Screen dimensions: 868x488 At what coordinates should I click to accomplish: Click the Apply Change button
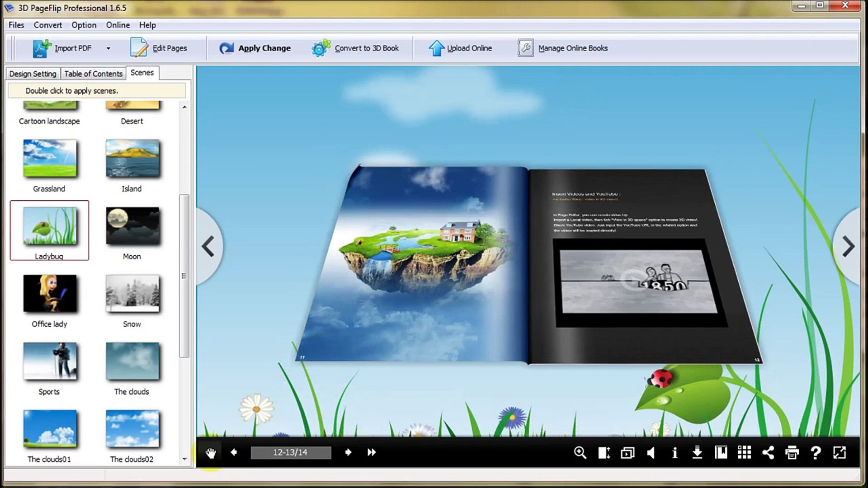pos(255,48)
